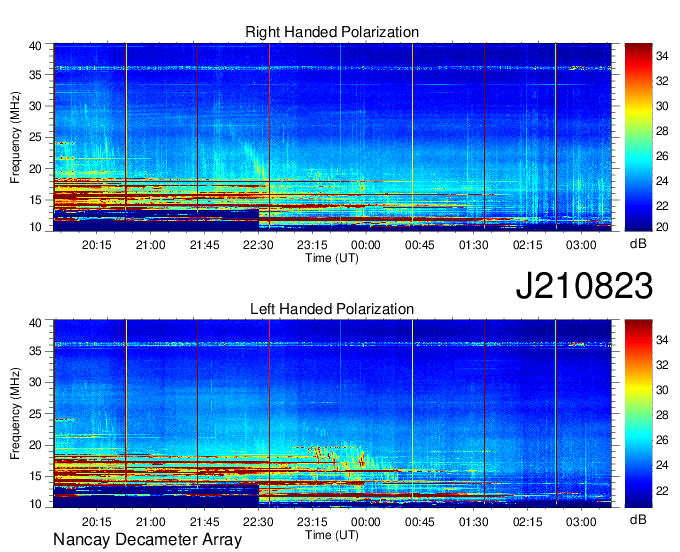Image resolution: width=680 pixels, height=552 pixels.
Task: Click the 21:00 tick on the top time axis
Action: click(x=150, y=245)
